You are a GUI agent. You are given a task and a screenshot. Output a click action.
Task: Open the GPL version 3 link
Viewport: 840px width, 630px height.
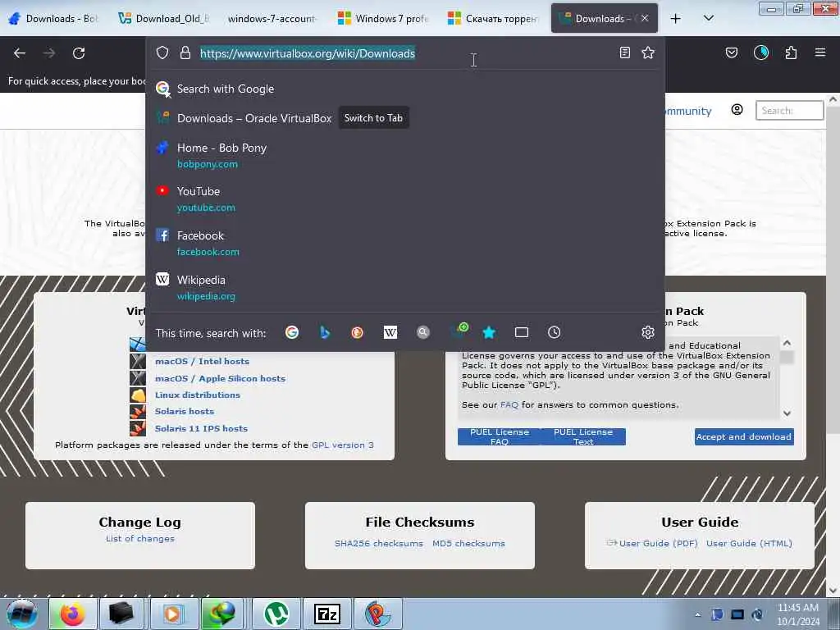tap(342, 445)
